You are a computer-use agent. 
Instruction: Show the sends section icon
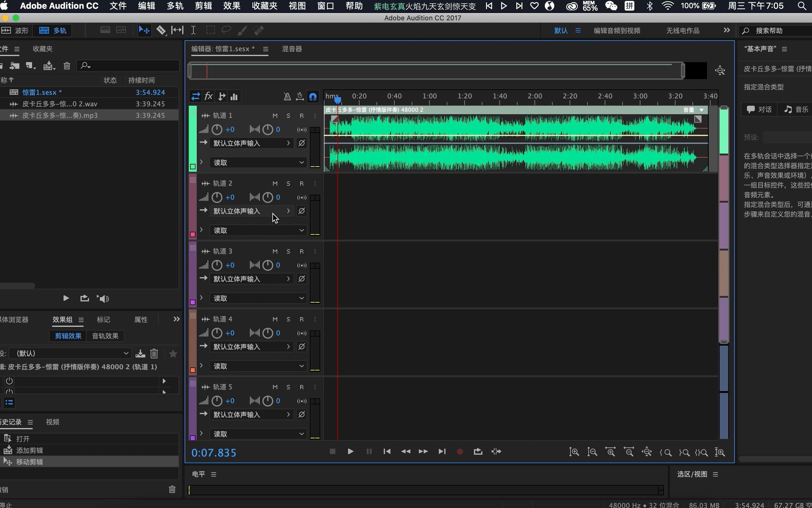pyautogui.click(x=222, y=97)
